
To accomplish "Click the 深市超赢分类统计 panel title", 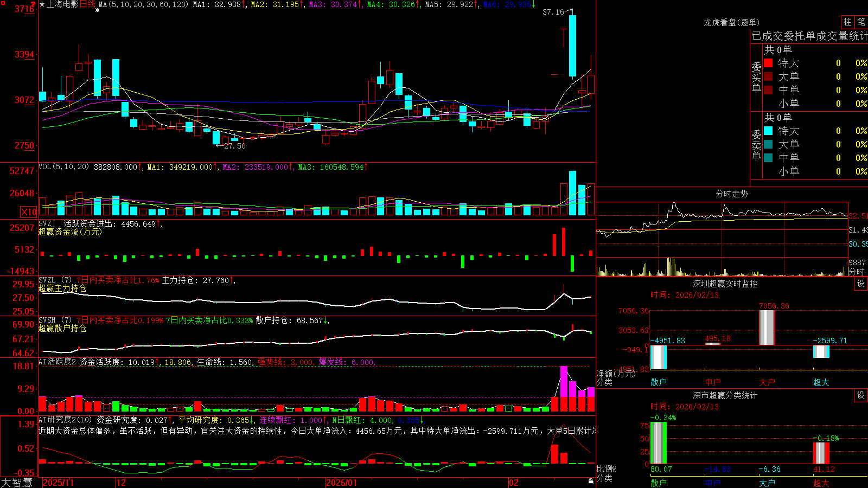I will [x=725, y=395].
